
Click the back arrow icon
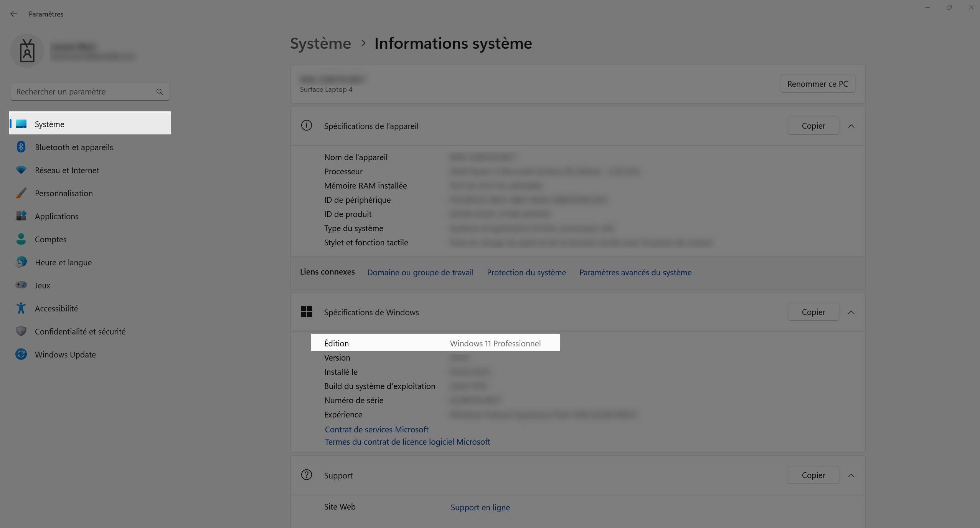tap(14, 14)
